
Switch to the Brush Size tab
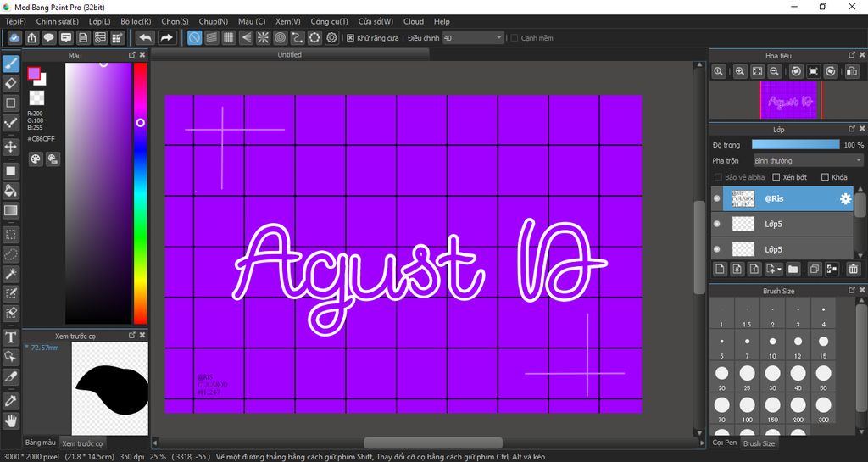[759, 443]
